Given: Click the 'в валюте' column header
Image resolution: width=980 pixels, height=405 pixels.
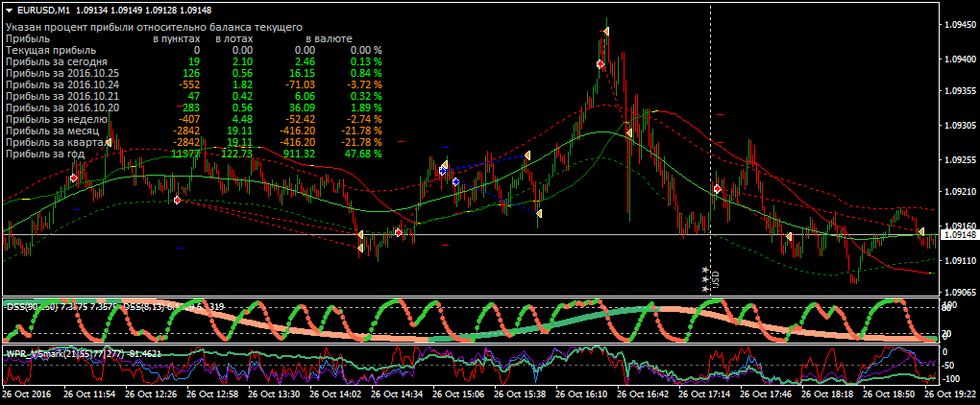Looking at the screenshot, I should tap(329, 39).
